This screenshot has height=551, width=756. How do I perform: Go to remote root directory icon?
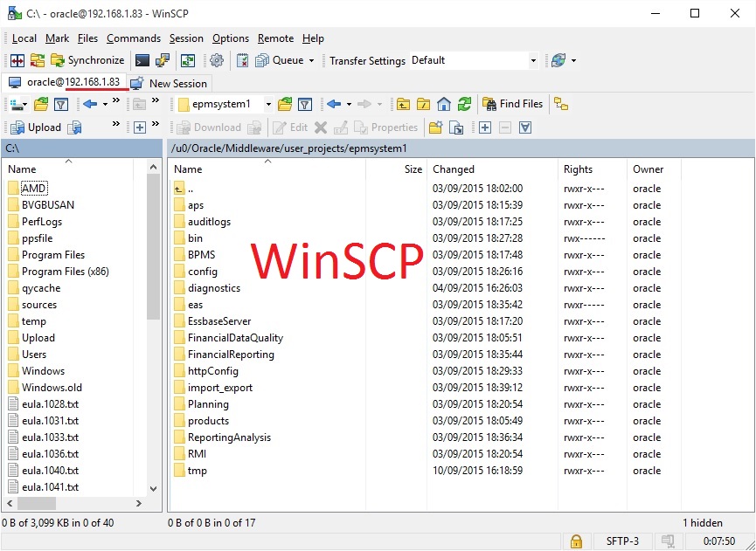point(423,104)
